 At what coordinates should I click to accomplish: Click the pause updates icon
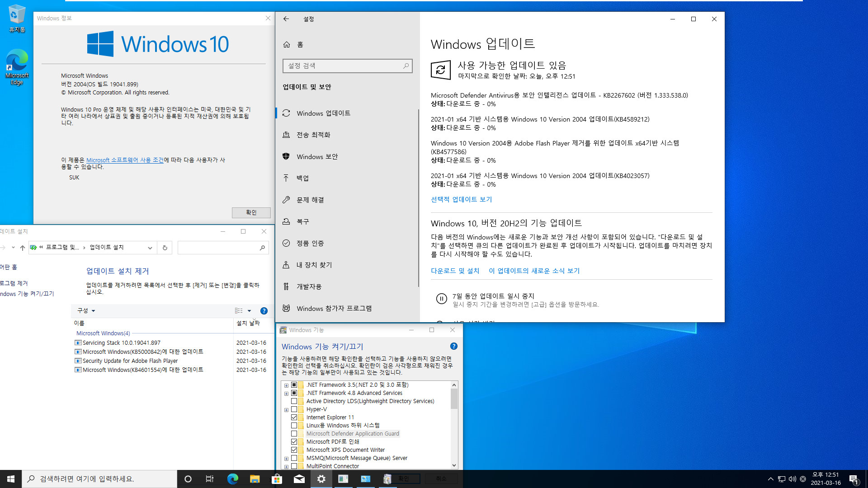[441, 299]
